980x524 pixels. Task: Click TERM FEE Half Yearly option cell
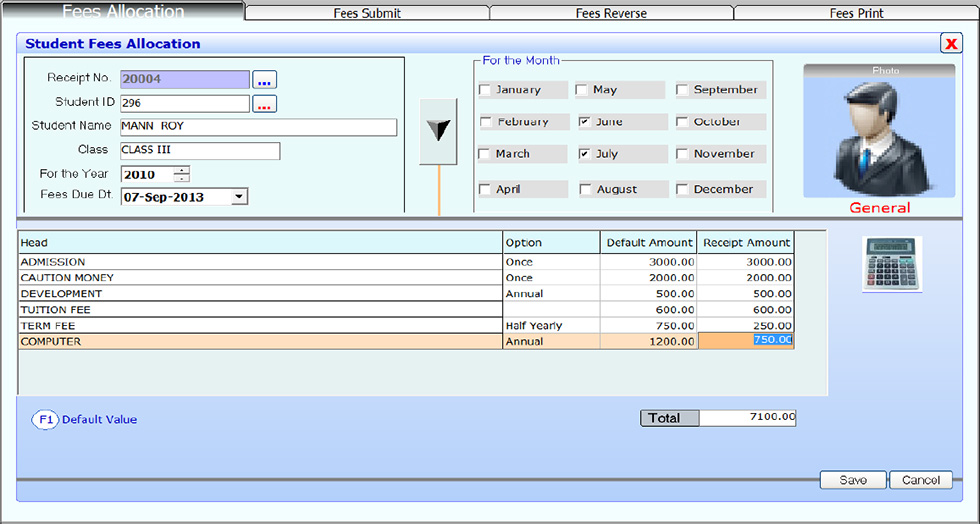pyautogui.click(x=551, y=326)
